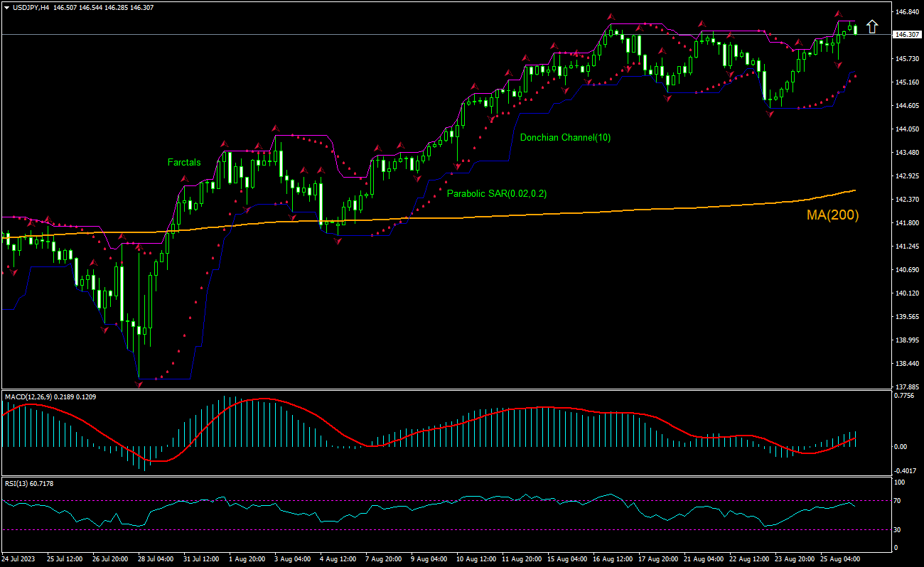Toggle the dashed RSI 30 level line
The height and width of the screenshot is (567, 924).
[426, 529]
